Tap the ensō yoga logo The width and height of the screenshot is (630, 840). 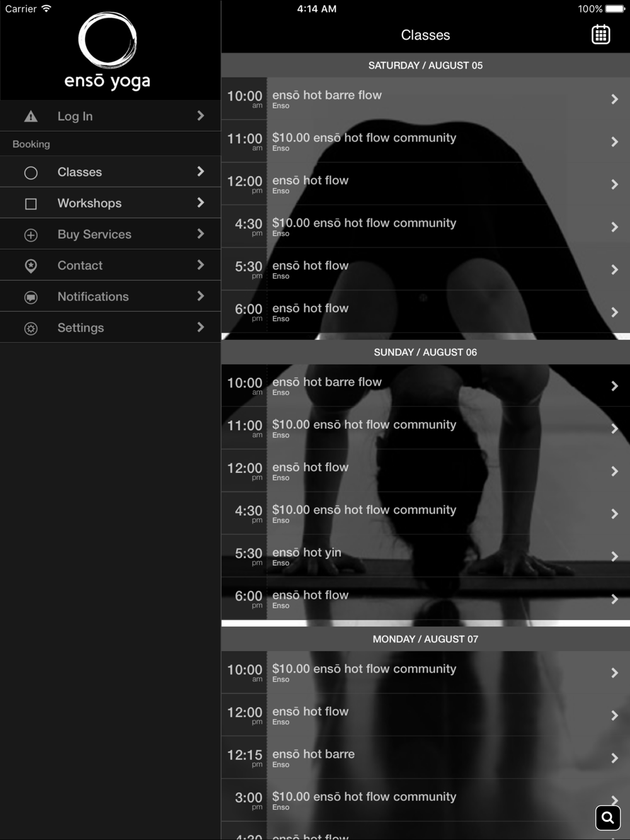click(x=108, y=52)
